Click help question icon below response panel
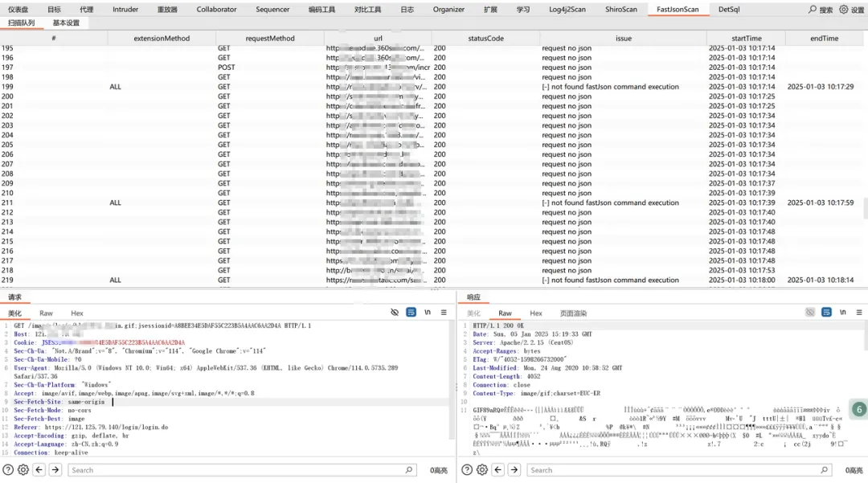The width and height of the screenshot is (868, 483). (467, 469)
